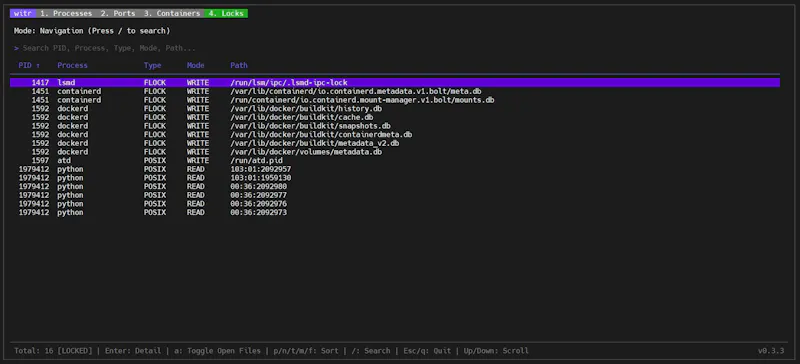Click the Mode: Navigation status line
Screen dimensions: 800x364
pyautogui.click(x=92, y=31)
